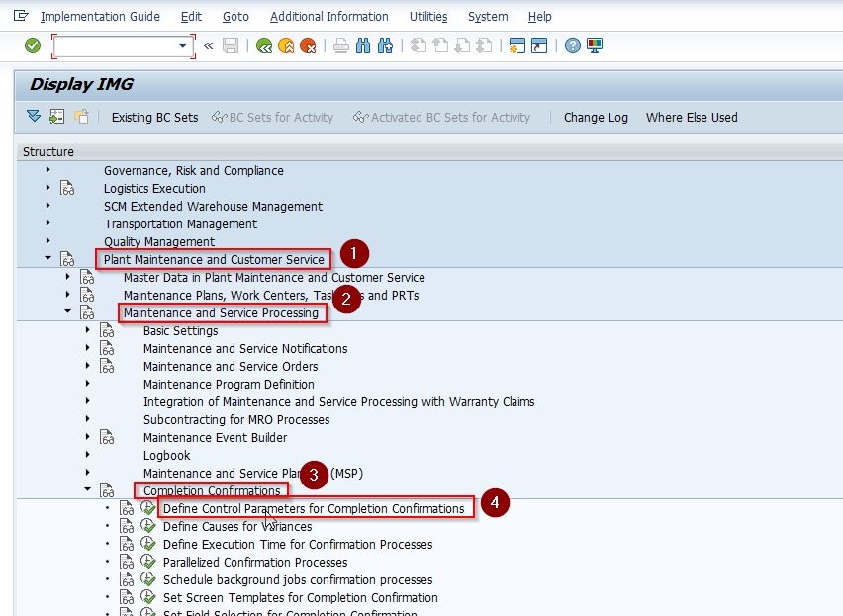The height and width of the screenshot is (616, 843).
Task: Click the position on entry icon in IMG toolbar
Action: point(56,116)
